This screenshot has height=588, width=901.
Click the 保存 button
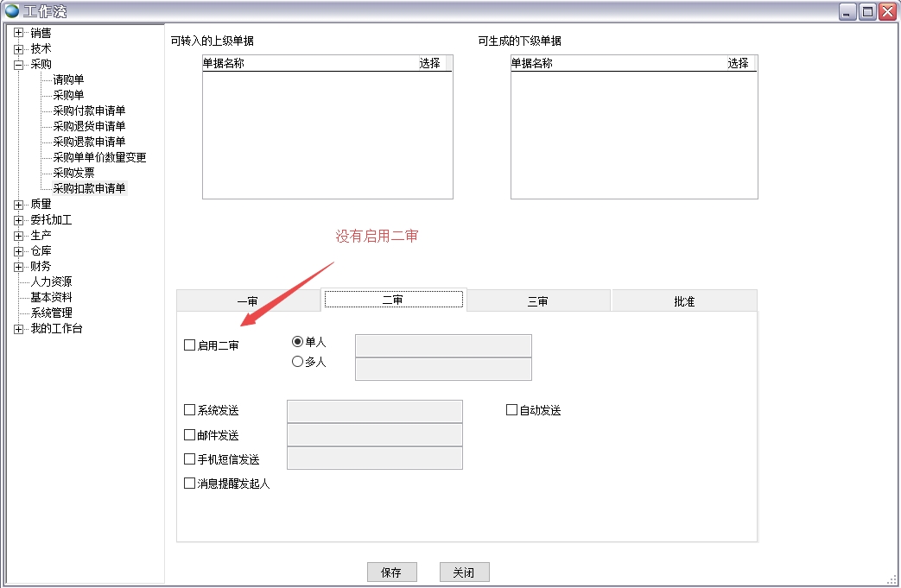coord(391,572)
